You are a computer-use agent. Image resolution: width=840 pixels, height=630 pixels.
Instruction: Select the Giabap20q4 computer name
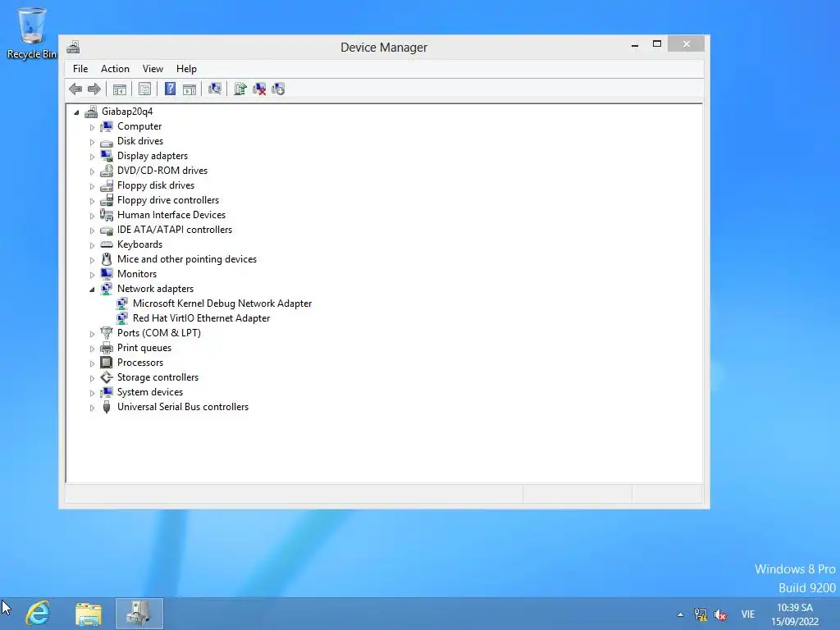click(127, 112)
